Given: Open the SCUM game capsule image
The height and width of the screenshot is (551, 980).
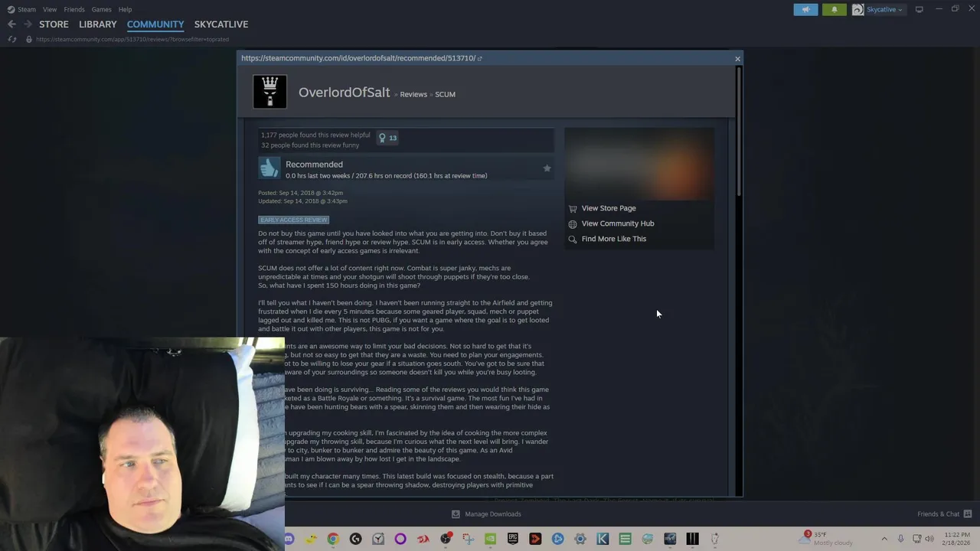Looking at the screenshot, I should coord(639,163).
